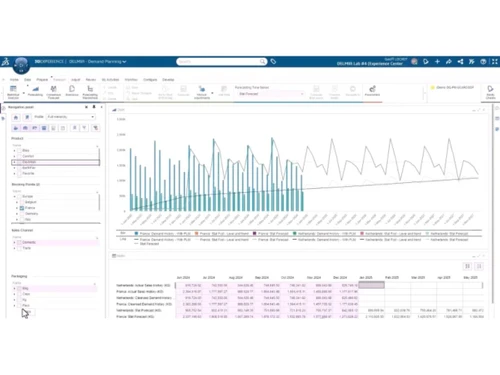Screen dimensions: 500x375
Task: Tick the Belgium checkbox
Action: tap(22, 202)
